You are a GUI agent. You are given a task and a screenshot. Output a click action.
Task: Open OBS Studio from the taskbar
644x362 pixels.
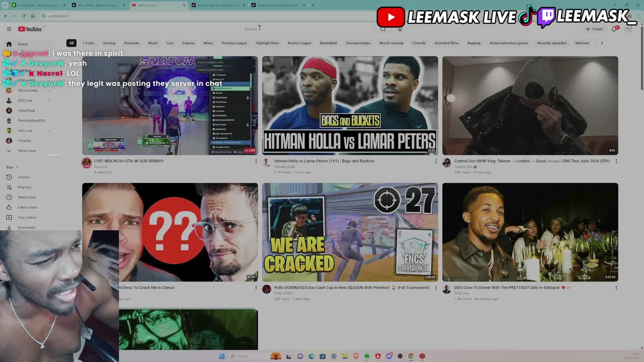(400, 356)
